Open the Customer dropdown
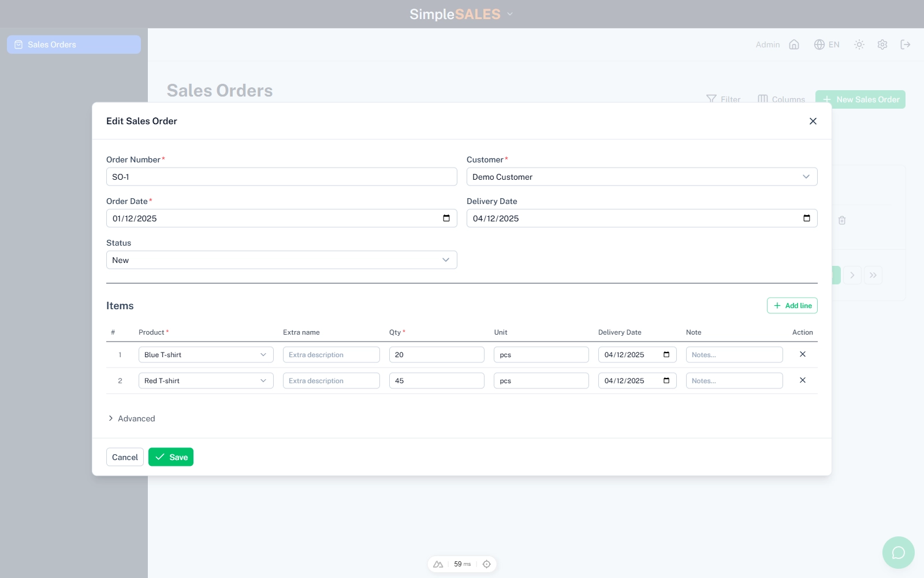 point(806,177)
